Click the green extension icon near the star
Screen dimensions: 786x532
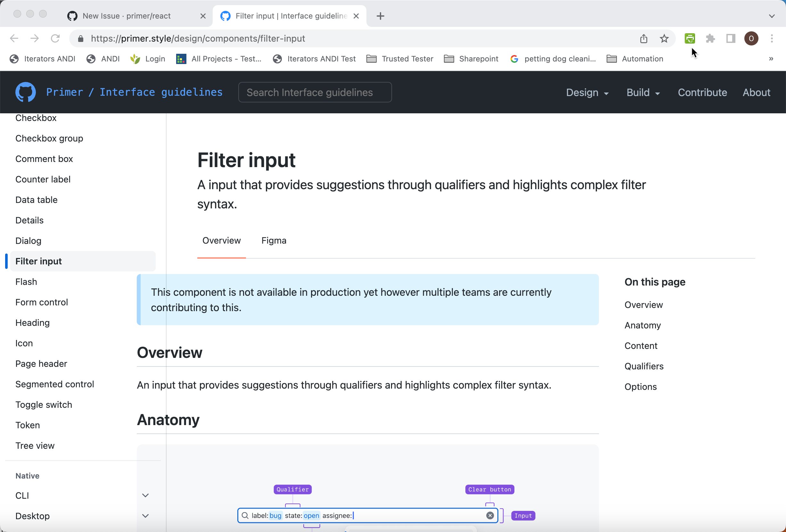pos(690,38)
